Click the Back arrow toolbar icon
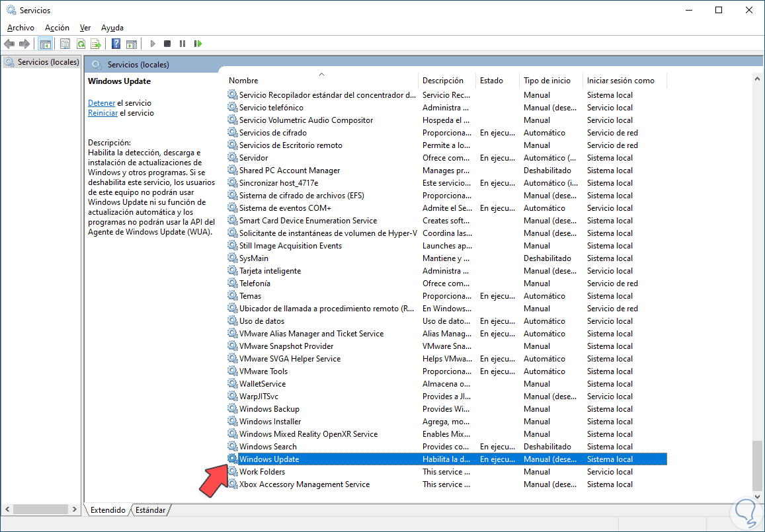Viewport: 765px width, 532px height. point(9,44)
